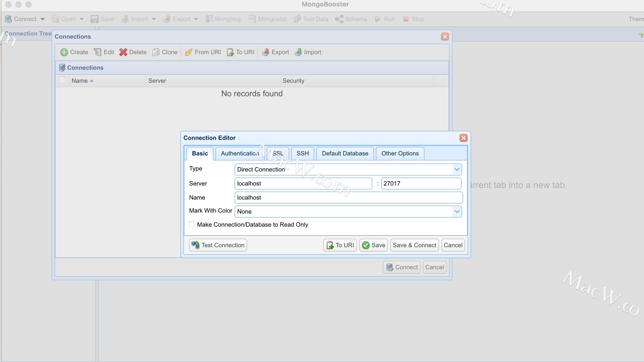Click the Test Connection button
Screen dimensions: 644x362
(218, 245)
